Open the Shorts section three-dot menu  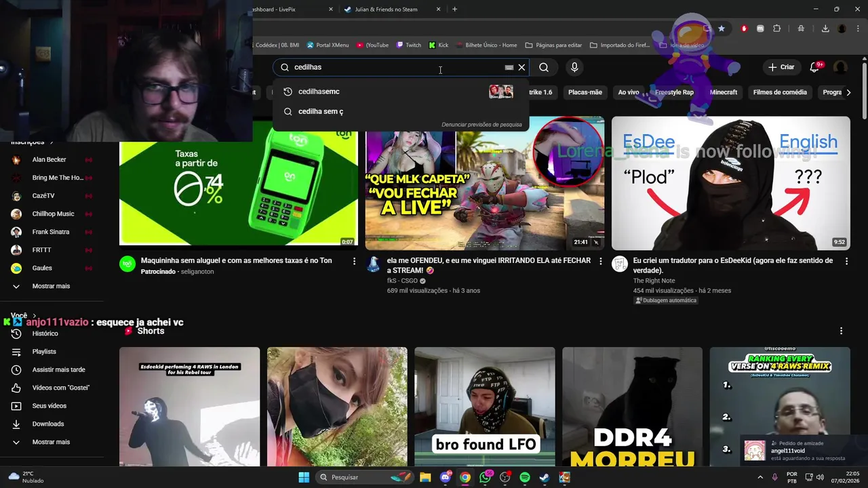(x=842, y=331)
